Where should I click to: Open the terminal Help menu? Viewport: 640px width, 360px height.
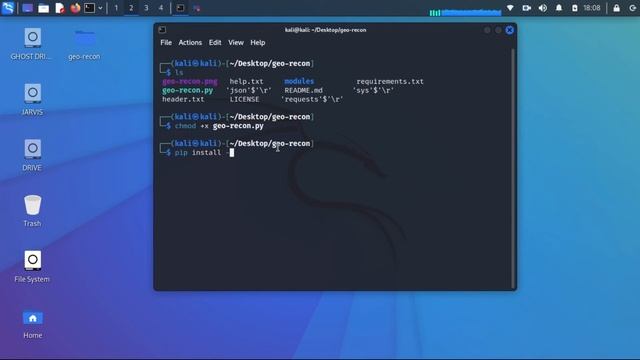point(258,42)
